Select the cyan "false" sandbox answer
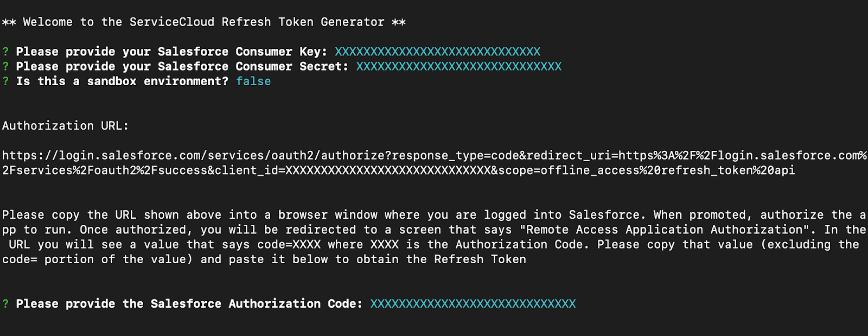The image size is (868, 336). (x=253, y=81)
